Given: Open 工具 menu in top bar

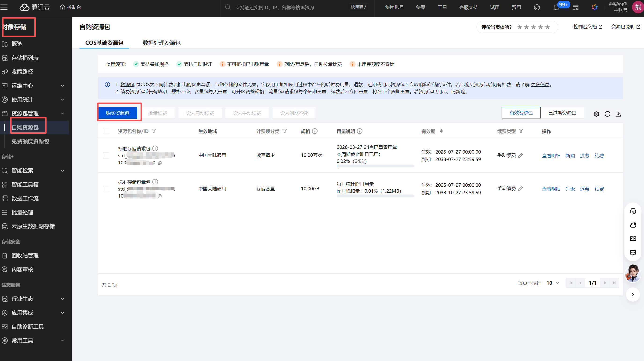Looking at the screenshot, I should click(x=442, y=7).
